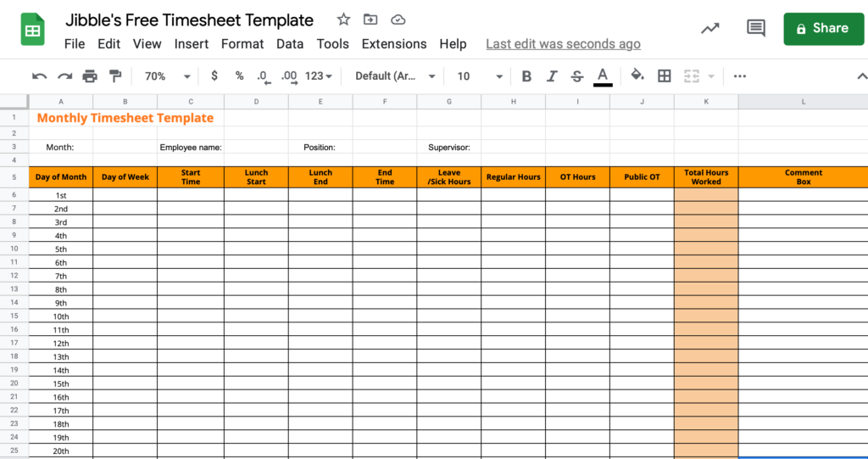Open the Tools menu

(x=332, y=44)
